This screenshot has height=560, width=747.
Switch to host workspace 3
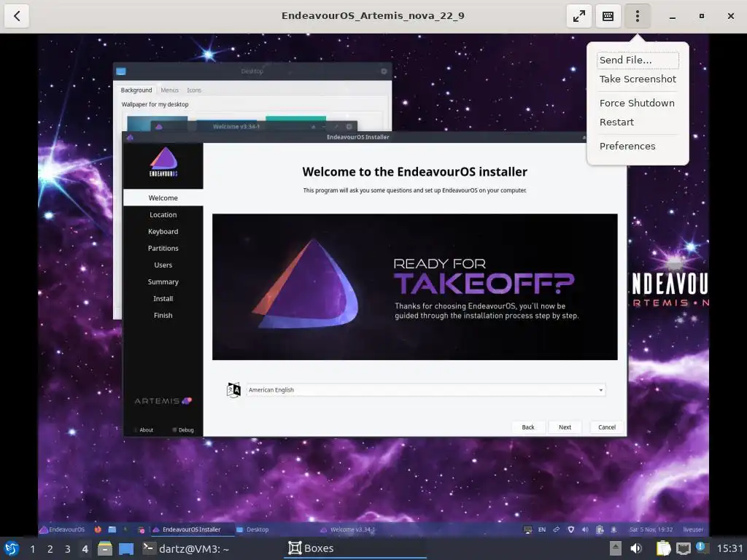click(x=68, y=549)
